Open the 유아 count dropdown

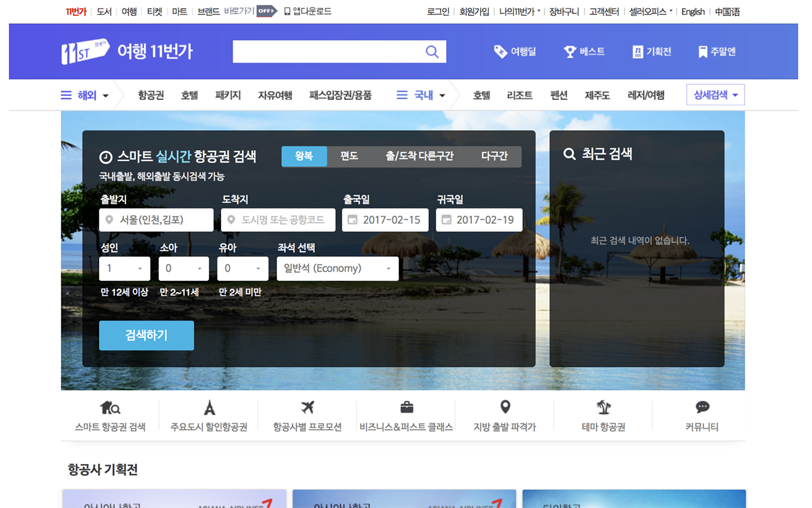click(x=243, y=269)
